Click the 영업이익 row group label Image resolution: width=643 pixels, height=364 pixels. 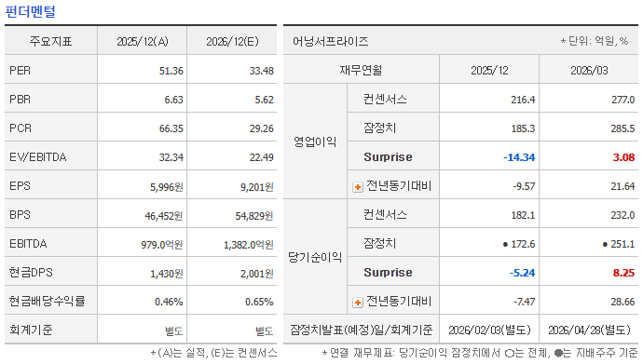(315, 142)
